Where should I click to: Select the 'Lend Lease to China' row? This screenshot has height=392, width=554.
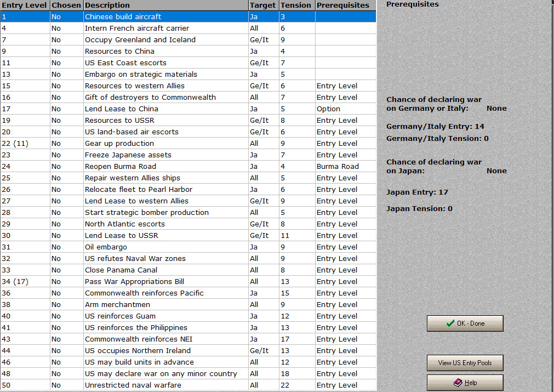click(188, 109)
